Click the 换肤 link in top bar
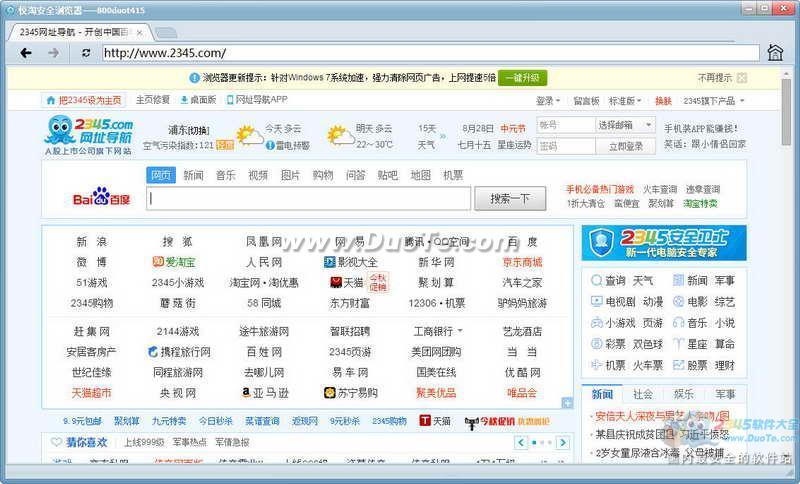 [x=663, y=100]
